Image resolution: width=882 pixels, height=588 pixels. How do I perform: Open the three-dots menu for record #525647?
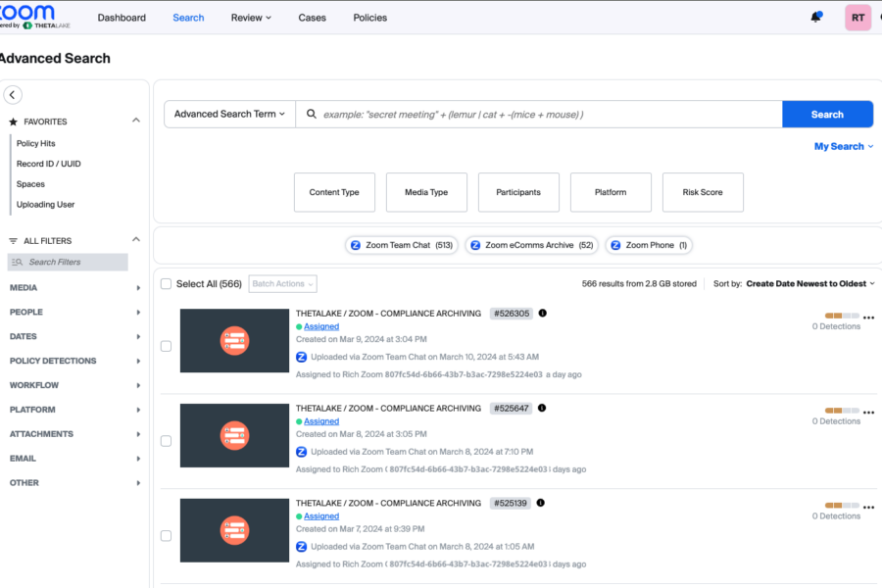click(x=868, y=413)
